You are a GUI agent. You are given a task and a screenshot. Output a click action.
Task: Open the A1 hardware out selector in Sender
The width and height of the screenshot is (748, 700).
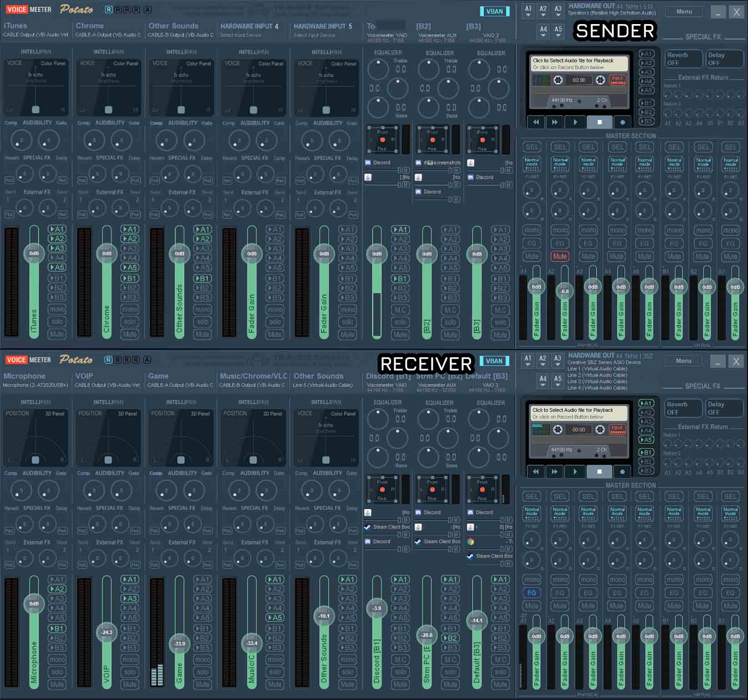(x=528, y=11)
